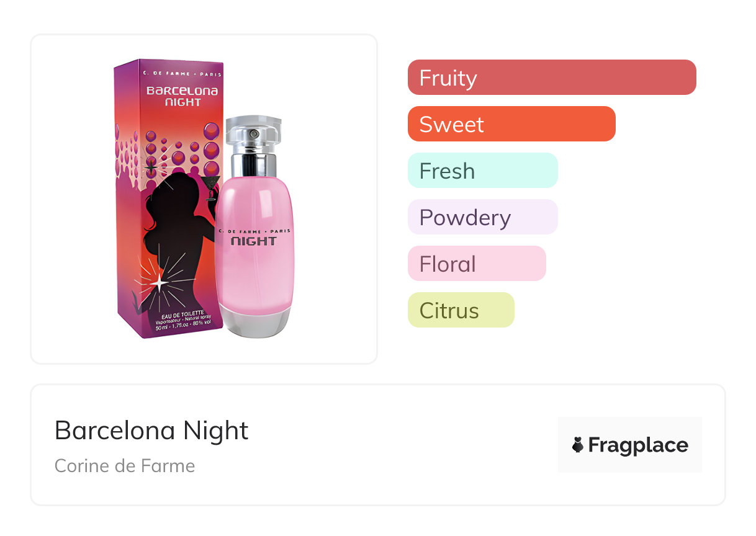Click the transparent bottle cap
This screenshot has height=536, width=756.
click(253, 132)
